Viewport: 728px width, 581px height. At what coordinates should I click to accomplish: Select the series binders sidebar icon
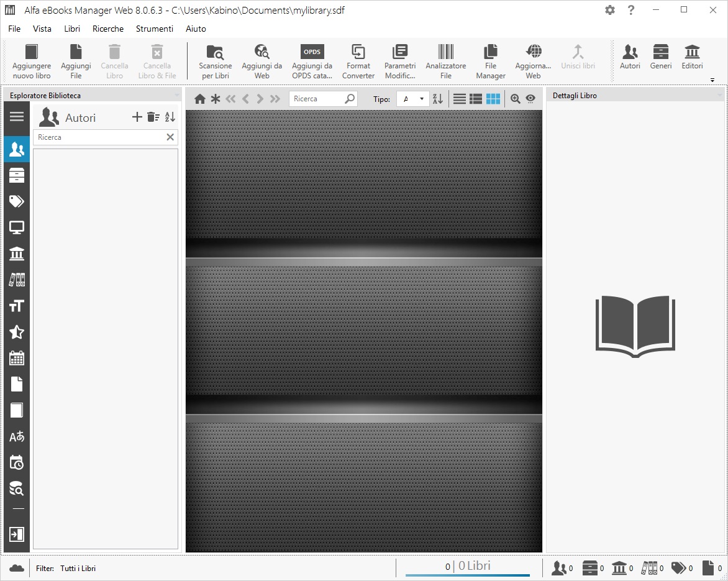coord(17,280)
